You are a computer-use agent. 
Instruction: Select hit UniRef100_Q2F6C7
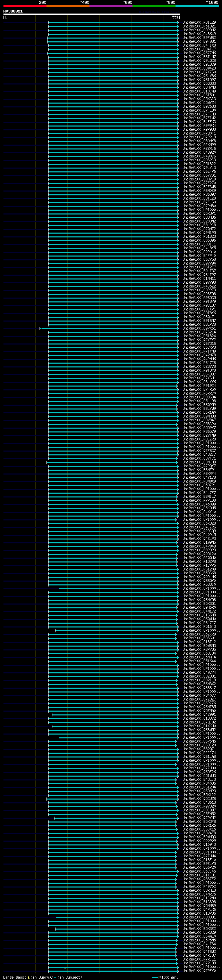tap(199, 451)
